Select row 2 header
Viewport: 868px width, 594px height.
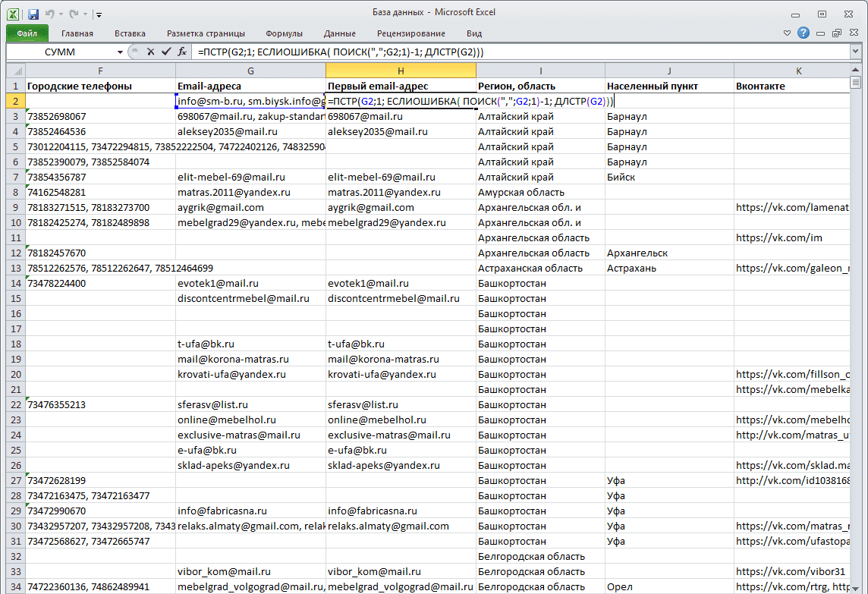15,102
